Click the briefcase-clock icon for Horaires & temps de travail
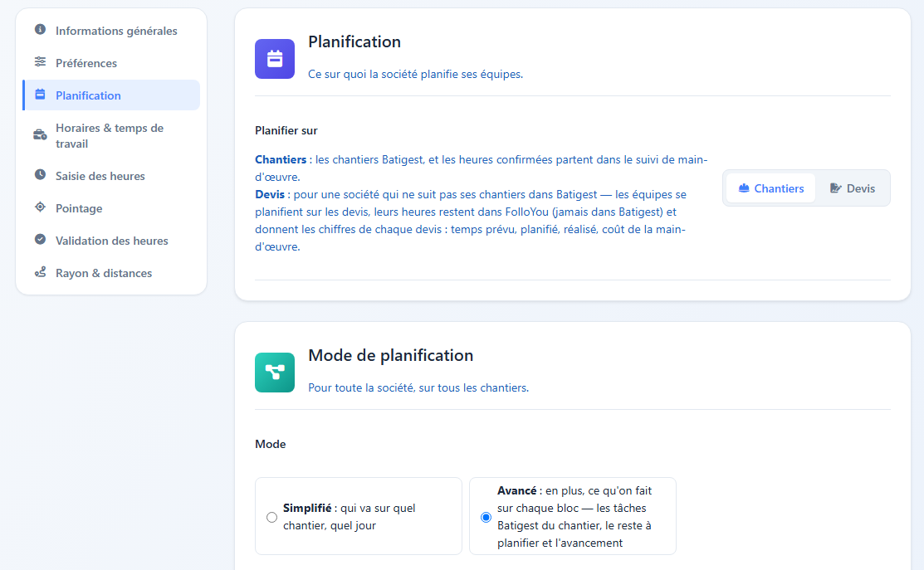This screenshot has height=570, width=924. [40, 135]
